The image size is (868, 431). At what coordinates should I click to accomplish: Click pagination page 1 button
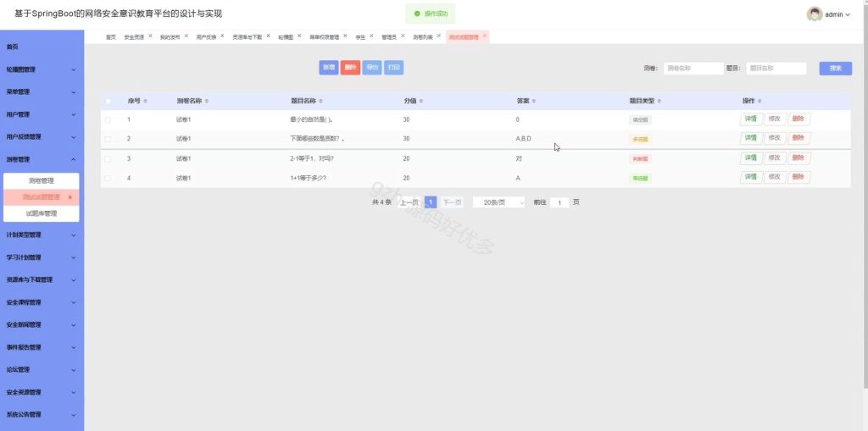tap(431, 202)
